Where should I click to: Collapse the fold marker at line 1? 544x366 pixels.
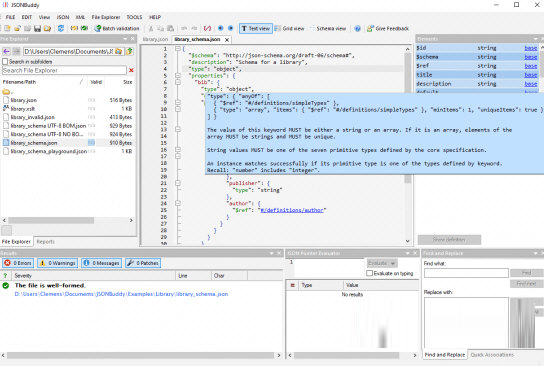click(178, 49)
